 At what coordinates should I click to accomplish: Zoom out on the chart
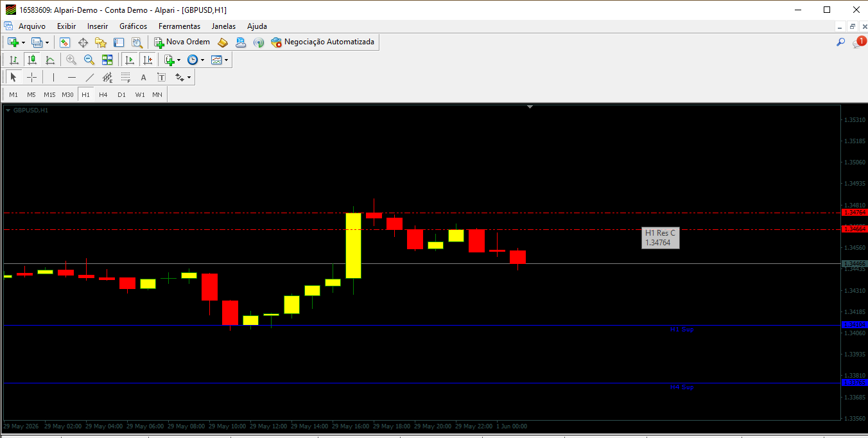[89, 60]
